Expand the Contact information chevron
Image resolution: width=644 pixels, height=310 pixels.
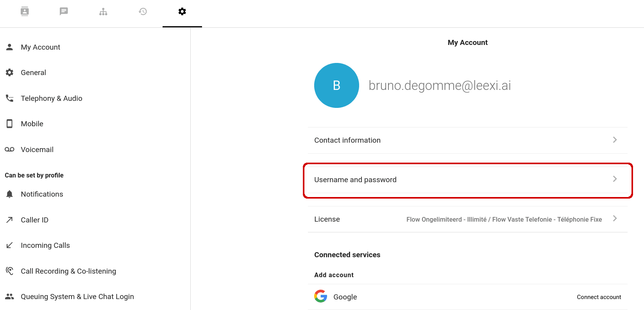point(615,140)
